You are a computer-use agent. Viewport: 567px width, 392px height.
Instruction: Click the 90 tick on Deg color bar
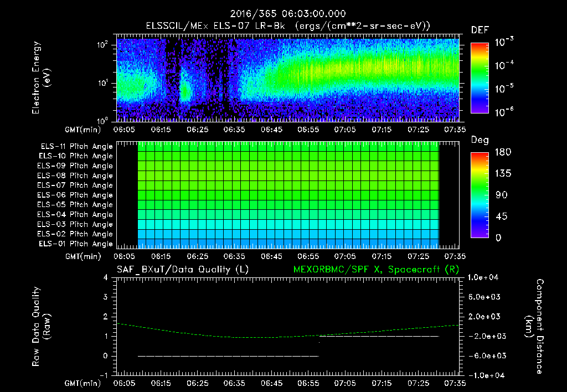click(502, 195)
